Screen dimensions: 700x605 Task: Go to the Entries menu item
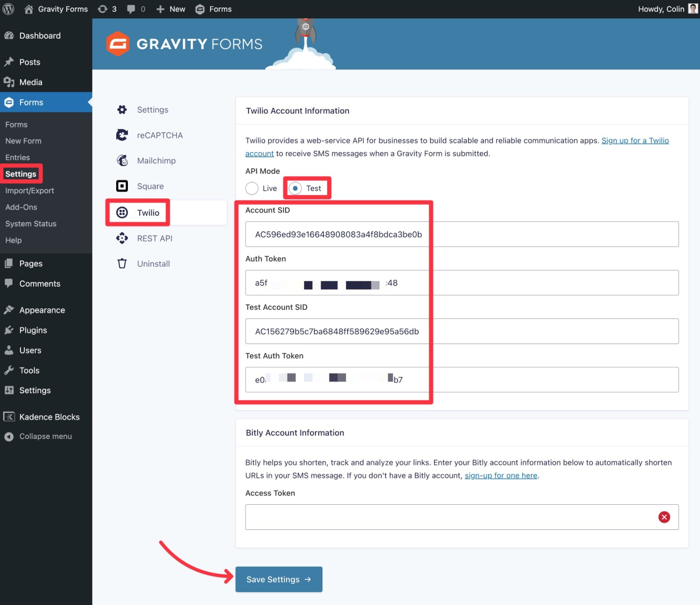point(17,157)
